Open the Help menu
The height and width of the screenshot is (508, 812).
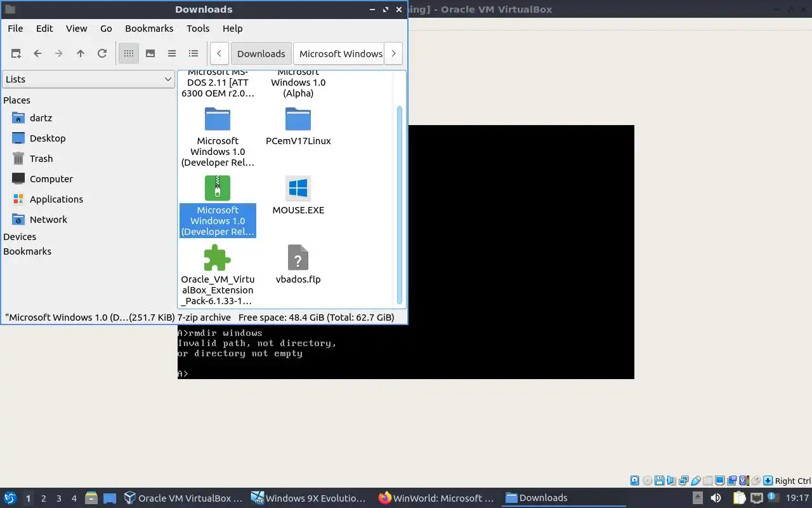(x=232, y=28)
